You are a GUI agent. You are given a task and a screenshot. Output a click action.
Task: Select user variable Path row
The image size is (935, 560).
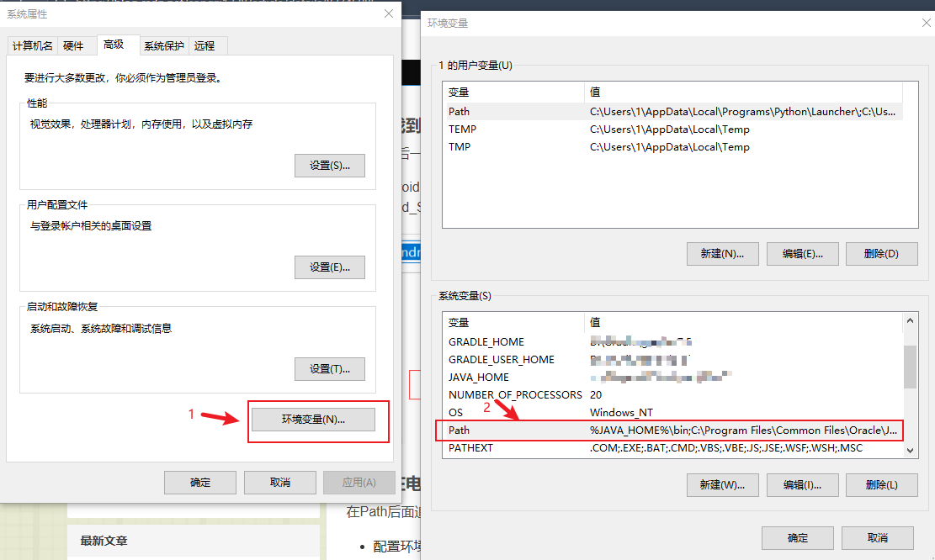[x=675, y=111]
